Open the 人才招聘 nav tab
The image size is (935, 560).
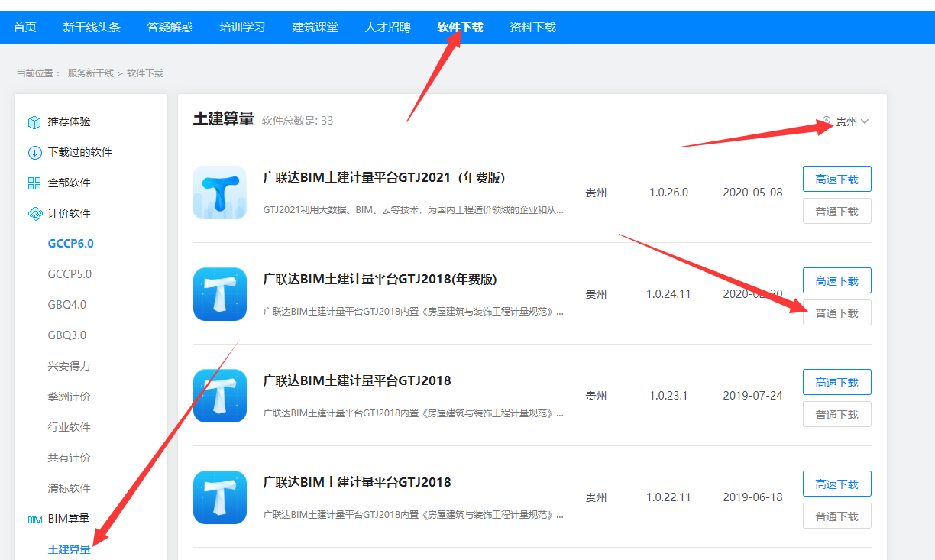pos(387,28)
